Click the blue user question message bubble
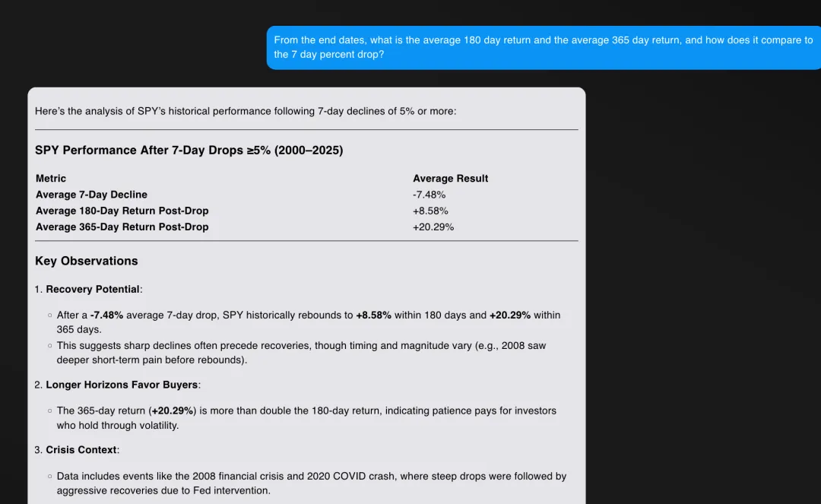Screen dimensions: 821x504 pos(543,47)
